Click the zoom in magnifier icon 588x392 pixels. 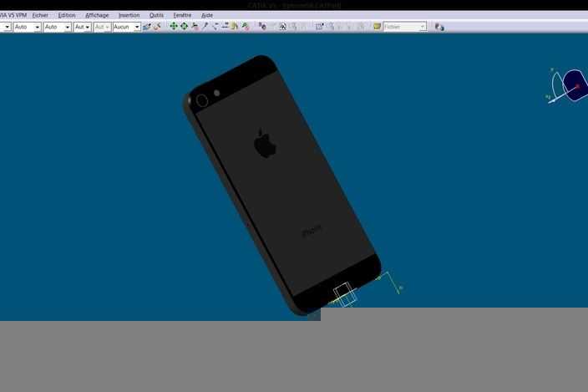(205, 26)
